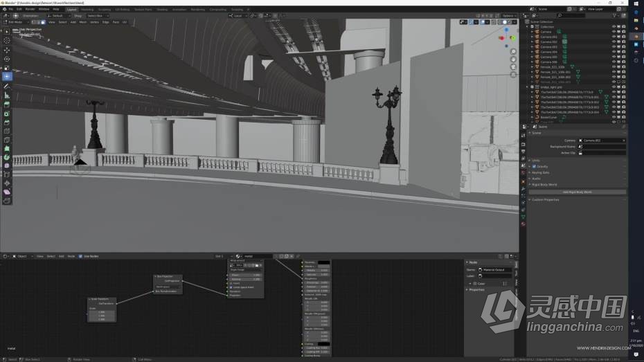The height and width of the screenshot is (362, 644).
Task: Expand the Audio panel
Action: pyautogui.click(x=537, y=179)
